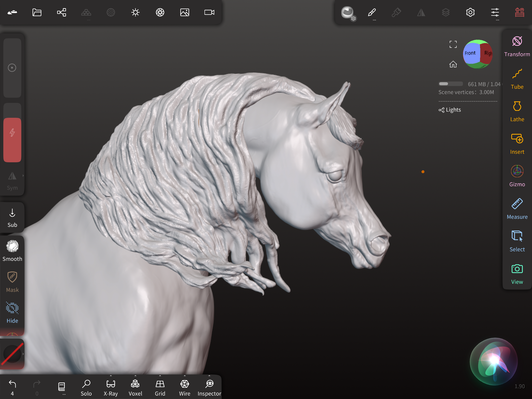Open the lighting settings sun icon

135,12
